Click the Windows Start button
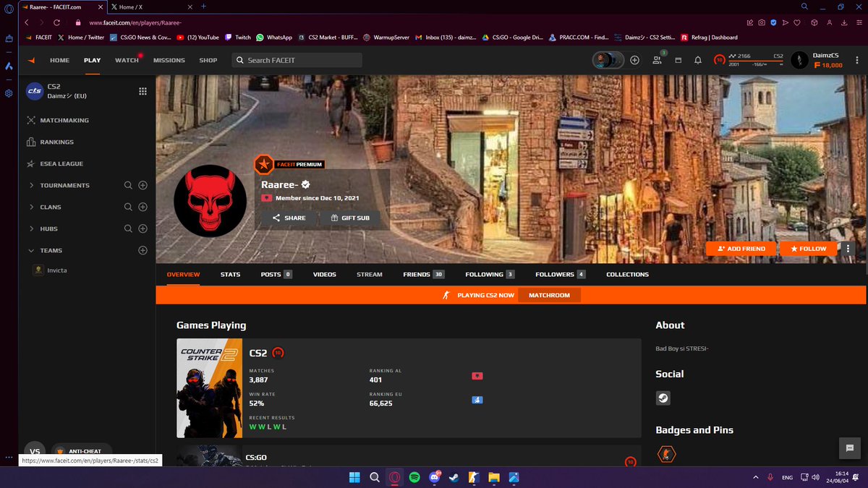868x488 pixels. coord(355,477)
